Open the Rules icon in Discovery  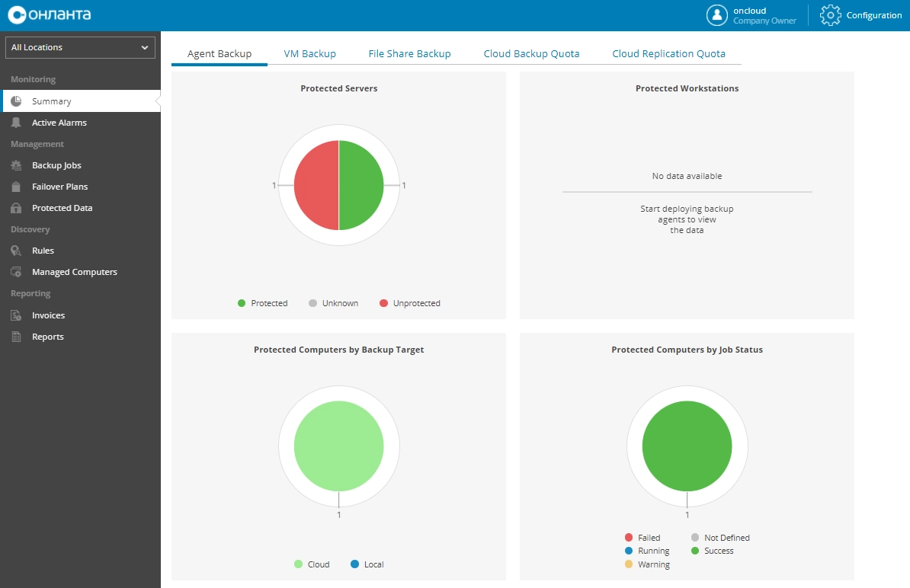(x=16, y=251)
